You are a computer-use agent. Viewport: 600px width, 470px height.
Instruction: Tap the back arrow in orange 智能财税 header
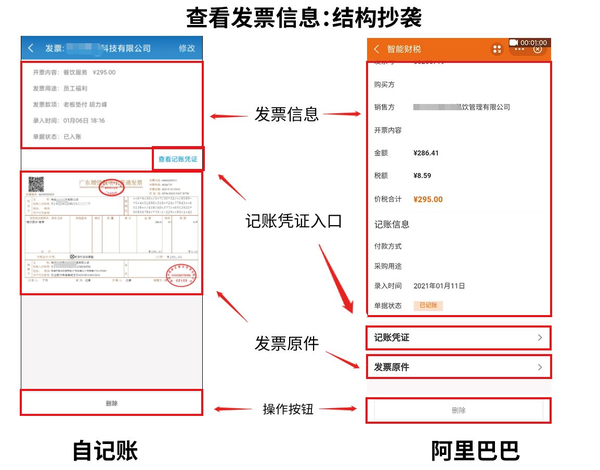377,49
